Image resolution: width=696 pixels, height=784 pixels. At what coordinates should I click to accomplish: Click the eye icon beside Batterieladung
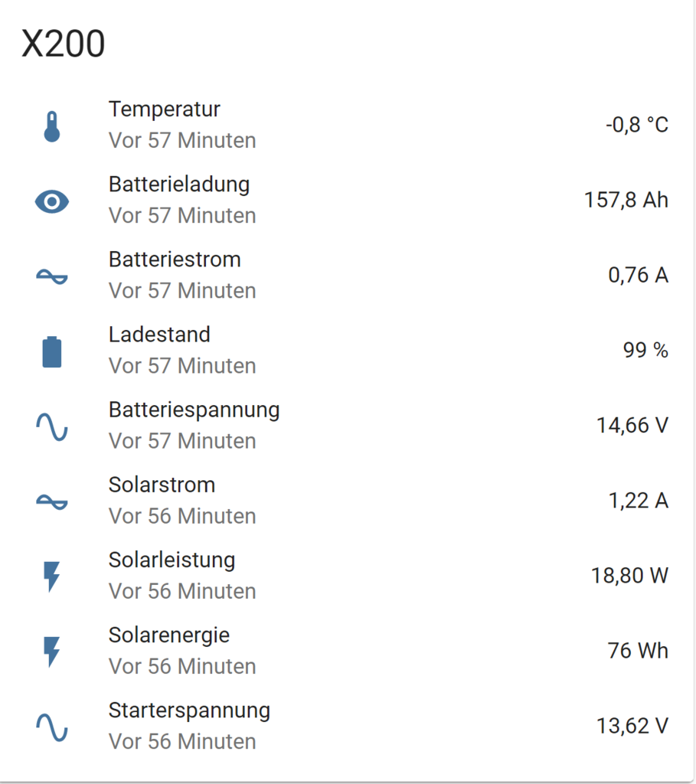pos(52,202)
